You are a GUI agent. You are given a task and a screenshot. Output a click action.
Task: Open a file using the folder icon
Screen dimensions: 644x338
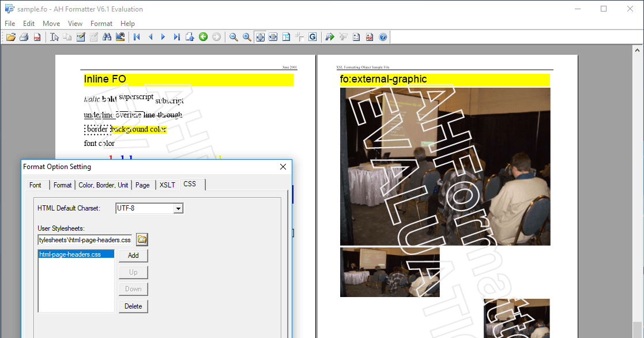(x=10, y=36)
